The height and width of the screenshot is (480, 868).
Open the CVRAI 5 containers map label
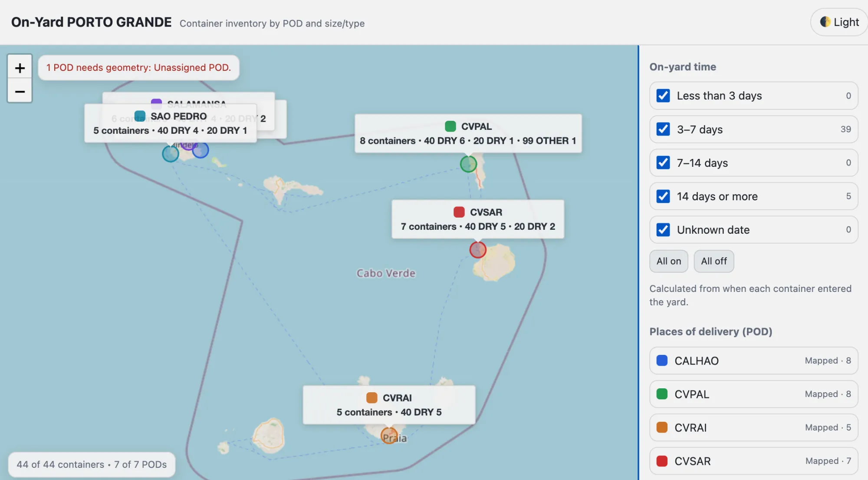click(389, 405)
